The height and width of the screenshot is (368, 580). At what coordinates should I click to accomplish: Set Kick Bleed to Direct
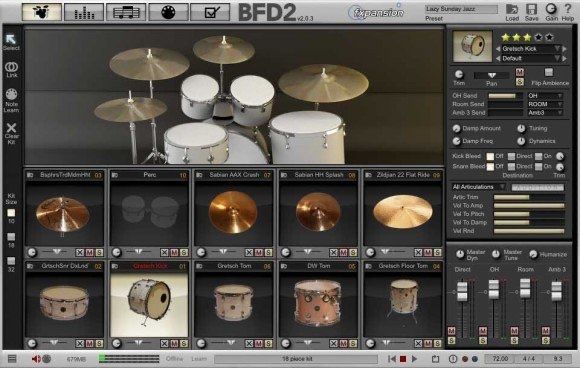(512, 156)
